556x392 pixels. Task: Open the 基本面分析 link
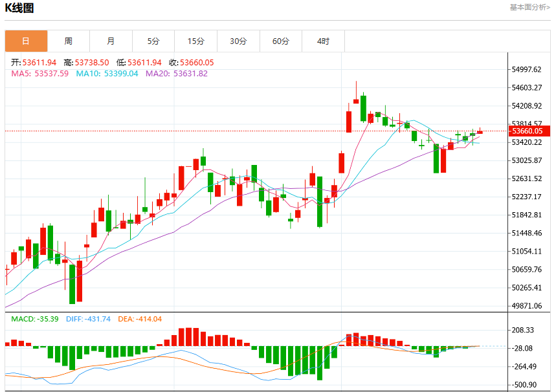[529, 8]
